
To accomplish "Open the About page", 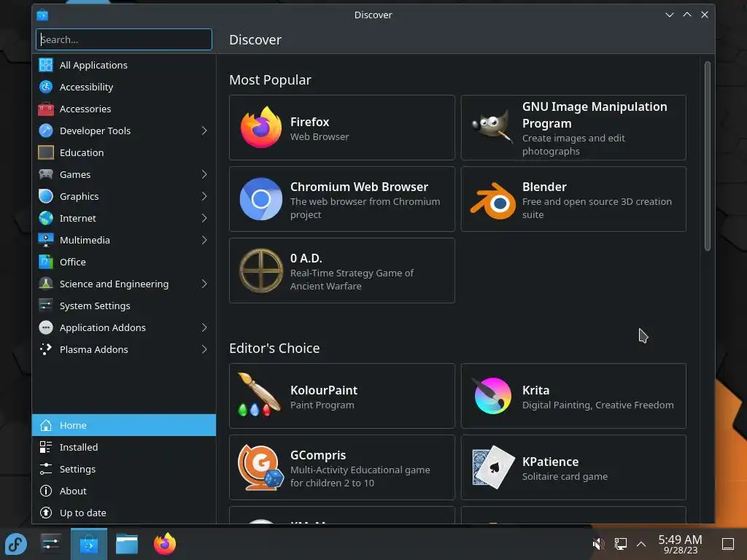I will [x=124, y=491].
